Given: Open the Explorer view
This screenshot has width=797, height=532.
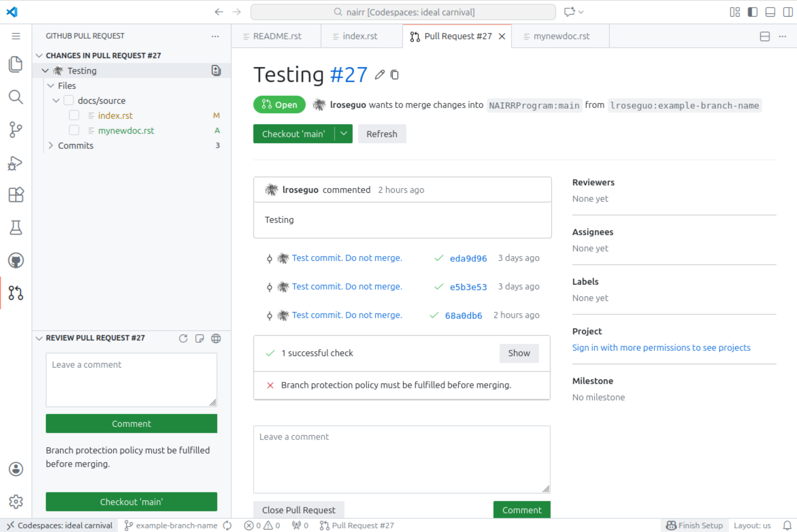Looking at the screenshot, I should pos(16,64).
